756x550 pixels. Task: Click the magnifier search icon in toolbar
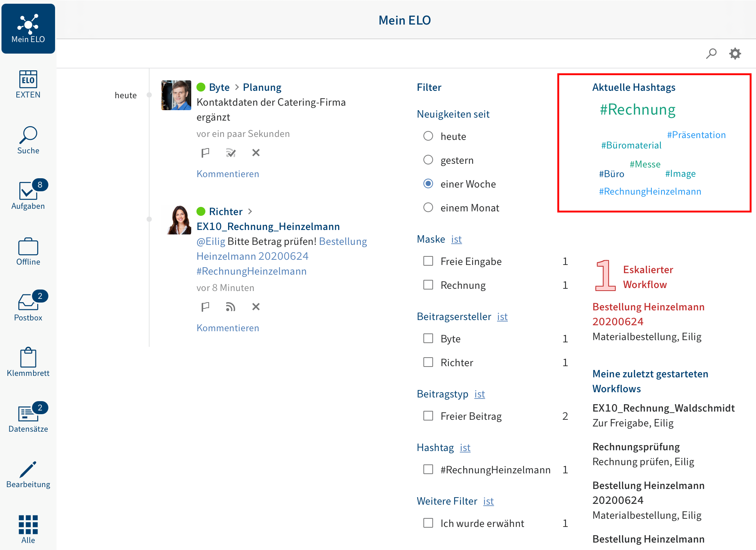[x=711, y=54]
